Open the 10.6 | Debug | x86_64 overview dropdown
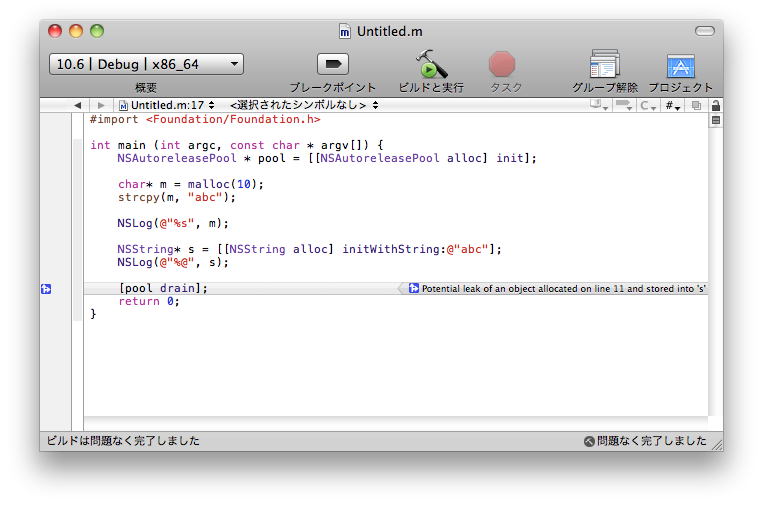The height and width of the screenshot is (511, 763). point(146,64)
